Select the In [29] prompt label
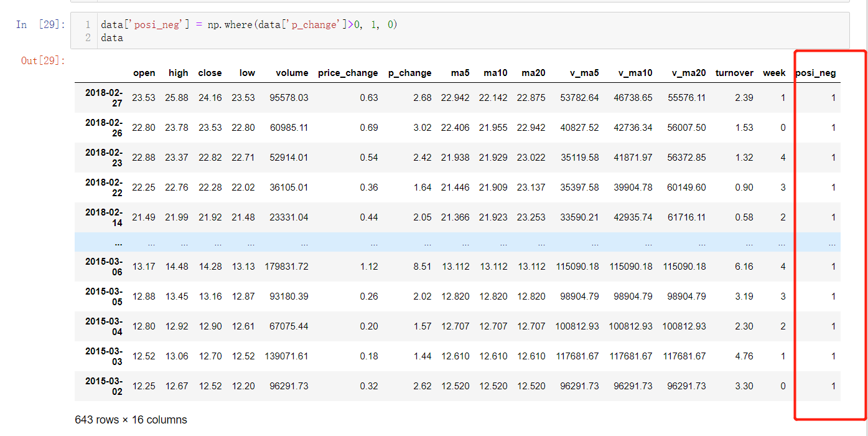Screen dimensions: 868x436 (x=40, y=25)
